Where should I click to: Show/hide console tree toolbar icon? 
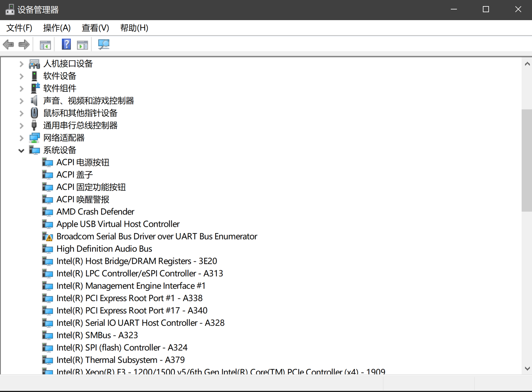pyautogui.click(x=45, y=45)
